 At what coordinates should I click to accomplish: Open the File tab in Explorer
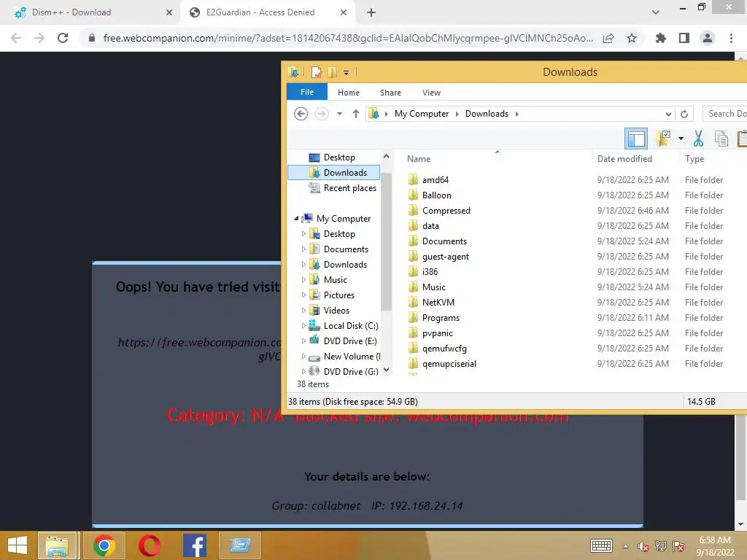tap(307, 92)
